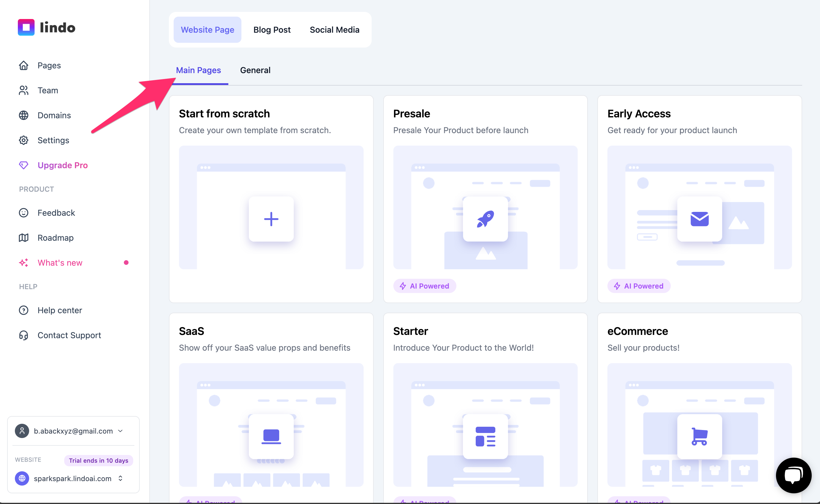Click the rocket icon on Presale card

click(485, 219)
